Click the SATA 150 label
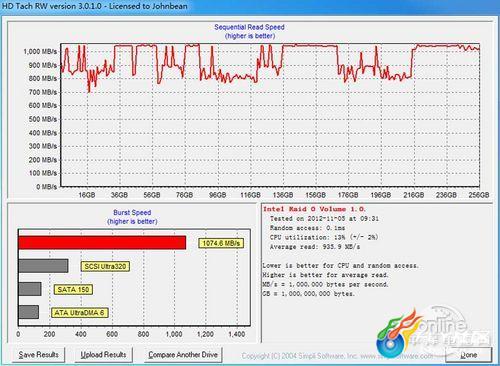Screen dimensions: 500x366 tap(73, 289)
